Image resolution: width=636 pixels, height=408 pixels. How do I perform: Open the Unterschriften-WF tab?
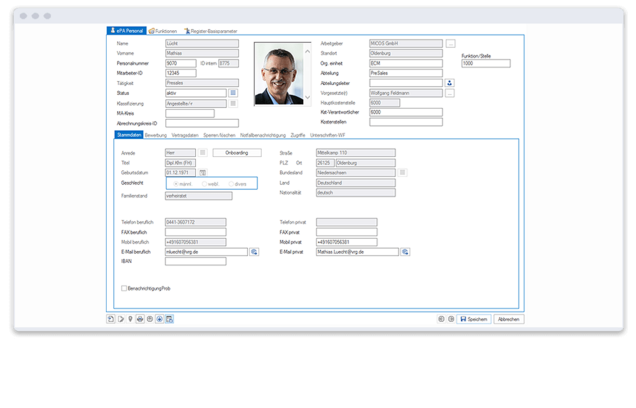[x=327, y=135]
